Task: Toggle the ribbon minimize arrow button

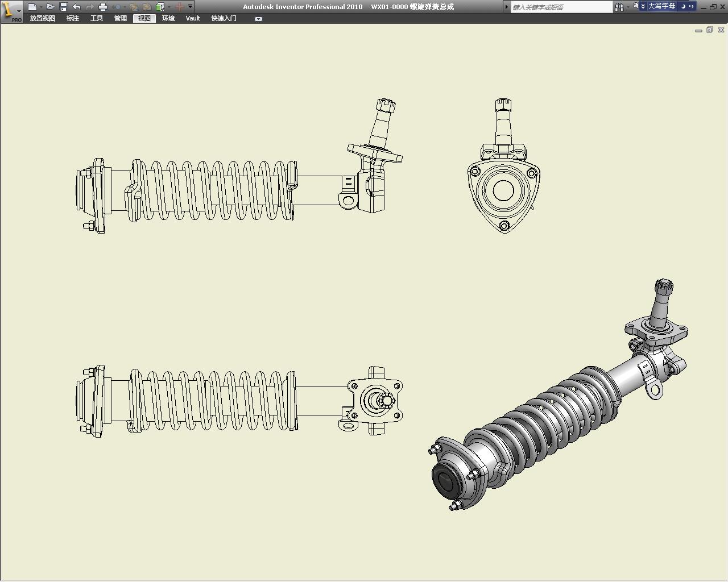Action: [258, 19]
